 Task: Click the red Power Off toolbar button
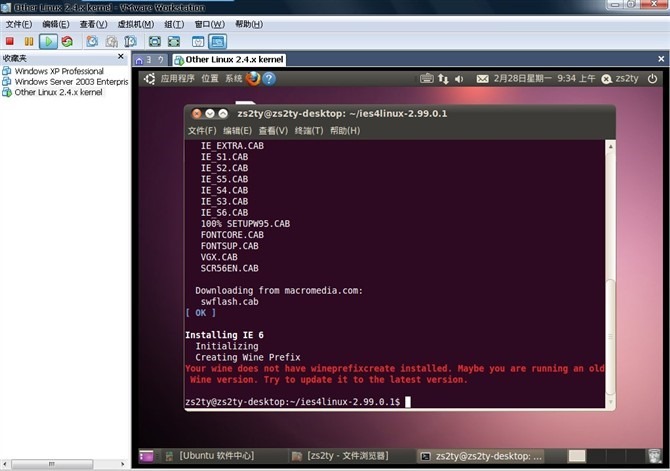[9, 41]
